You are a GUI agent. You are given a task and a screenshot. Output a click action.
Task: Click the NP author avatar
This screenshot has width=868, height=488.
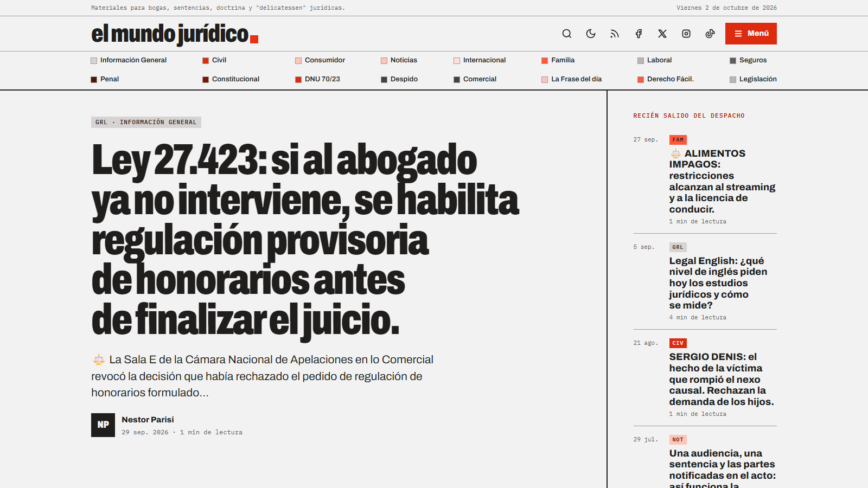pyautogui.click(x=103, y=425)
